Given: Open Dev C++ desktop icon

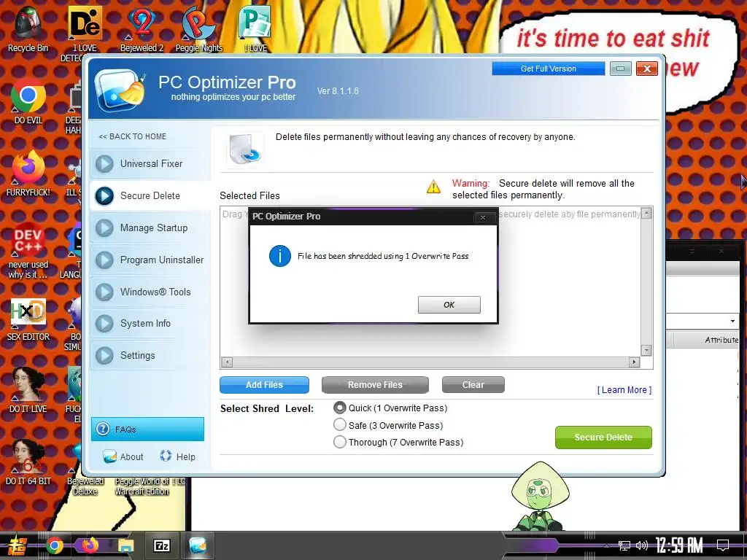Looking at the screenshot, I should [x=28, y=250].
